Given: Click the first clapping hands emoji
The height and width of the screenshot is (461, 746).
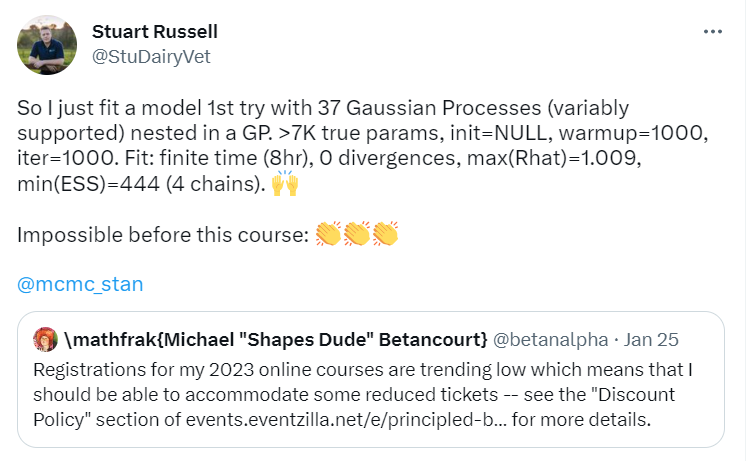Looking at the screenshot, I should pos(328,234).
